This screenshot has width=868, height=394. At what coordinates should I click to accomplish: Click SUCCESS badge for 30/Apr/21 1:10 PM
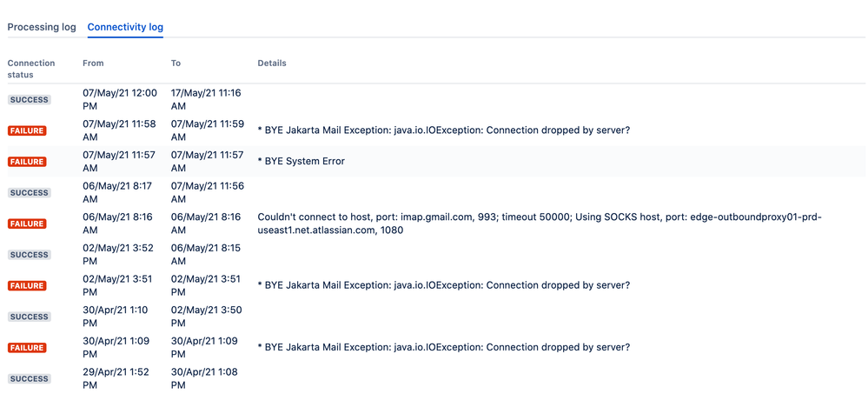[29, 317]
